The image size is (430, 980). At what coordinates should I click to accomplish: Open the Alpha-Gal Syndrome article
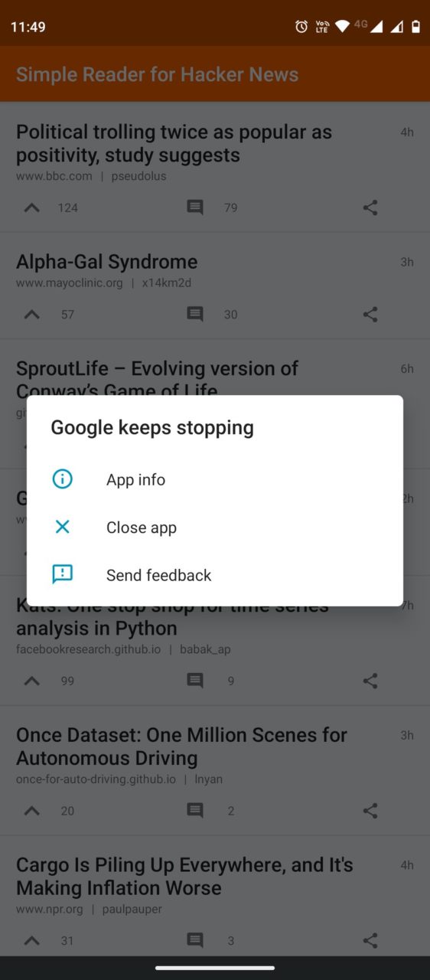(107, 262)
